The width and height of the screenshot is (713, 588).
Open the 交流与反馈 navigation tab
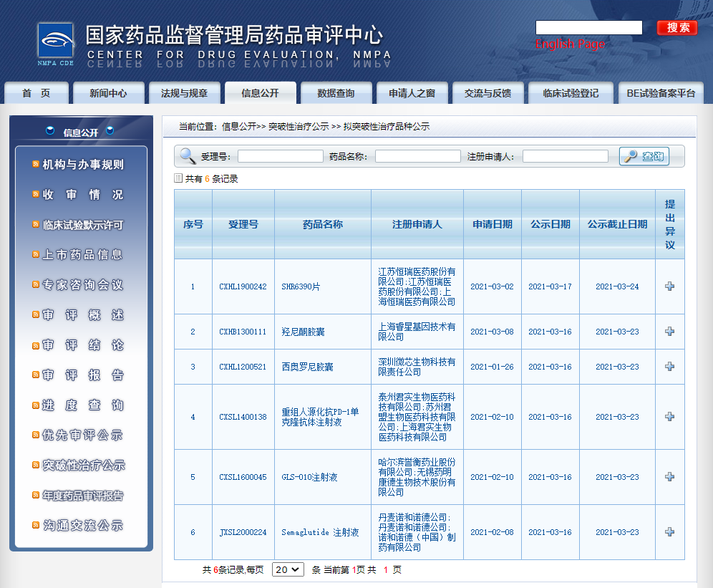[488, 93]
